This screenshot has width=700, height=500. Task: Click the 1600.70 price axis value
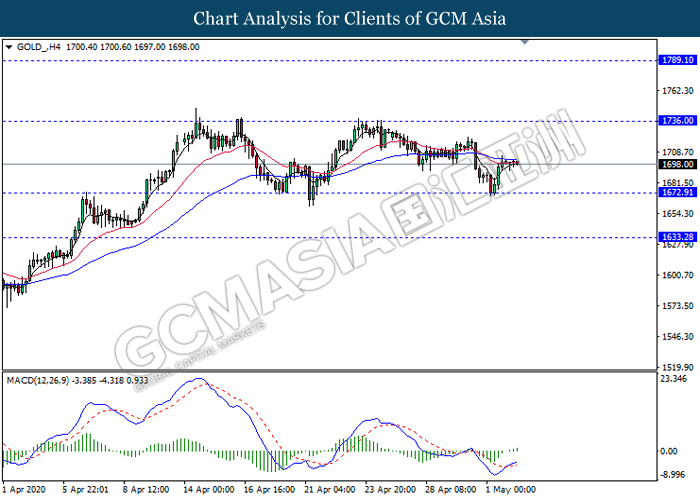click(677, 275)
